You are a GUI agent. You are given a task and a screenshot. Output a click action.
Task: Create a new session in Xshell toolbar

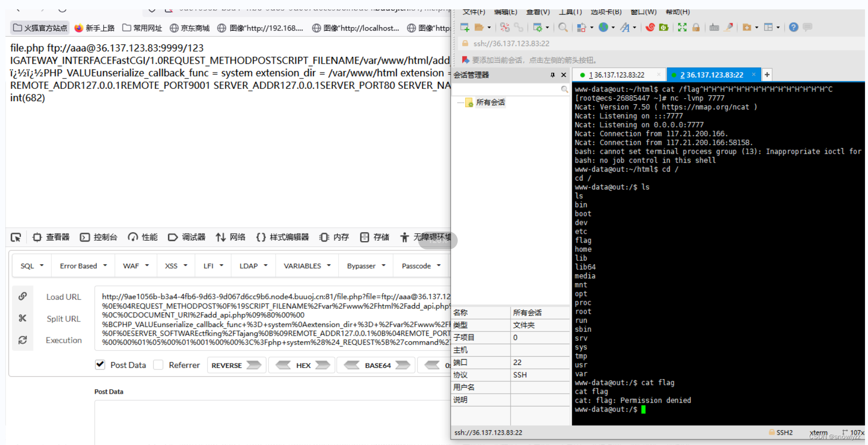[465, 27]
